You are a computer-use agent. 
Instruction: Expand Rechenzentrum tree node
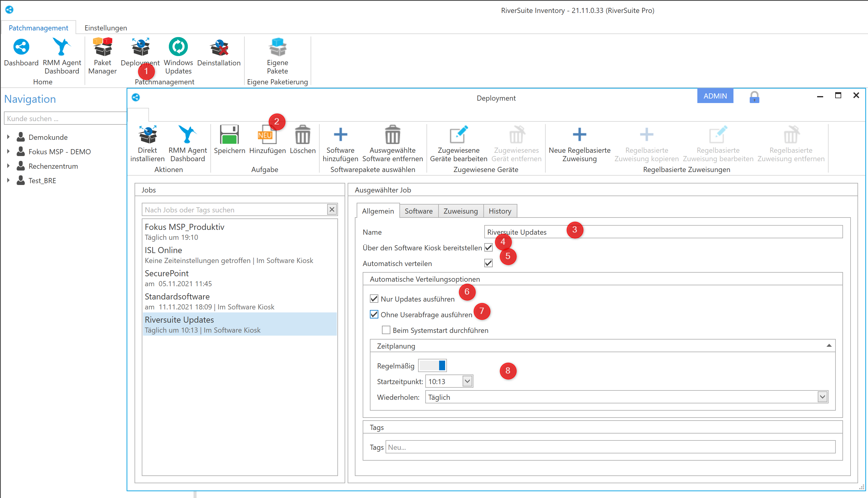point(8,166)
